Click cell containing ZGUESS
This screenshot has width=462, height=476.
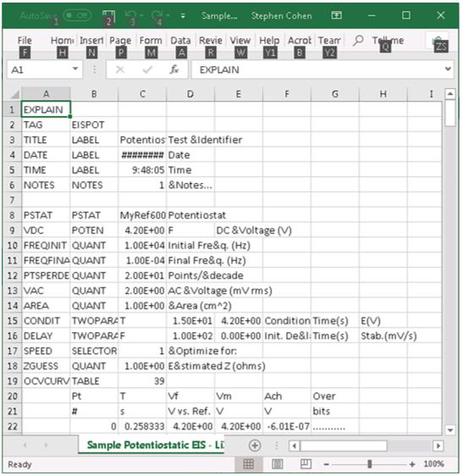(46, 366)
